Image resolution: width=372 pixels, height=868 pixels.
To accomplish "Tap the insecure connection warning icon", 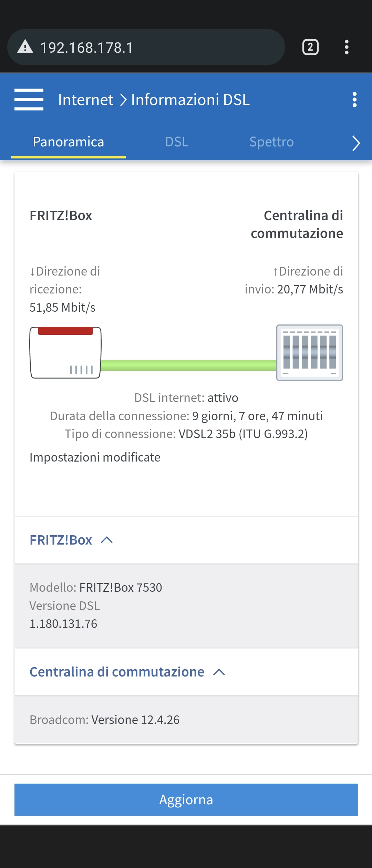I will click(x=25, y=47).
